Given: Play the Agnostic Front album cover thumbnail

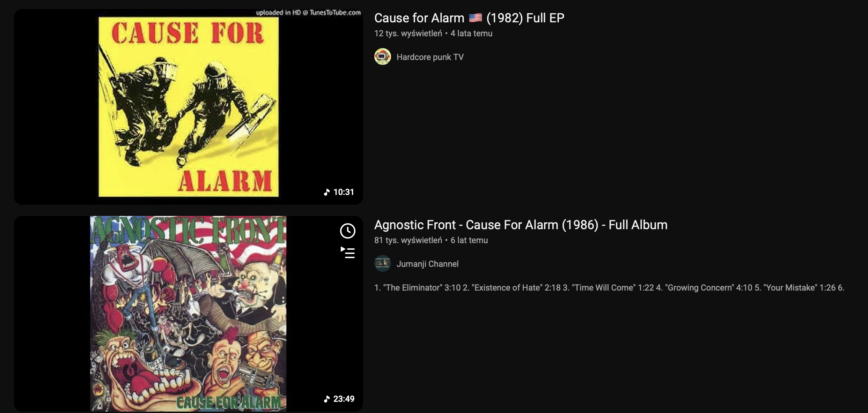Looking at the screenshot, I should coord(189,314).
